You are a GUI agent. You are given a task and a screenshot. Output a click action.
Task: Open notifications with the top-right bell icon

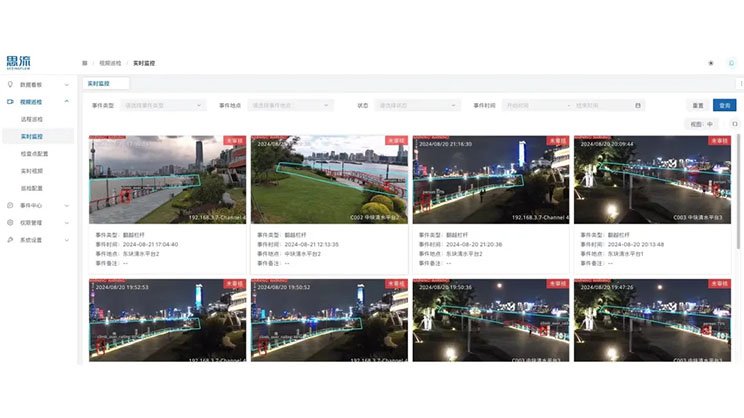coord(731,63)
